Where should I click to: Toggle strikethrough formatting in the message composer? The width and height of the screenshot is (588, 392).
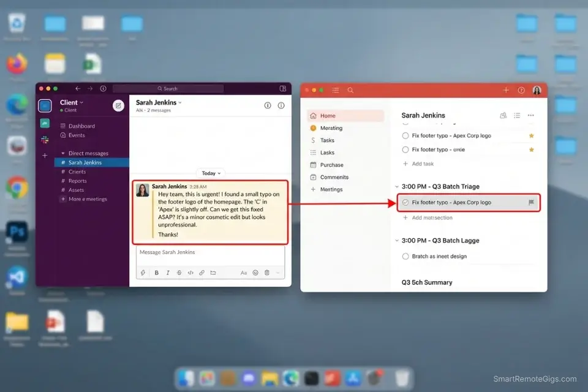(179, 273)
